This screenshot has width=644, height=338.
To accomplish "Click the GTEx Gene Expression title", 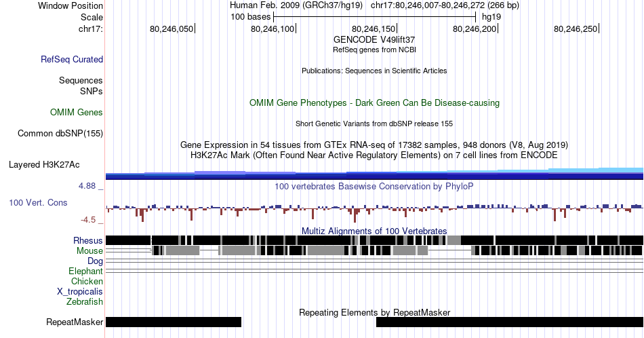I will pyautogui.click(x=374, y=145).
